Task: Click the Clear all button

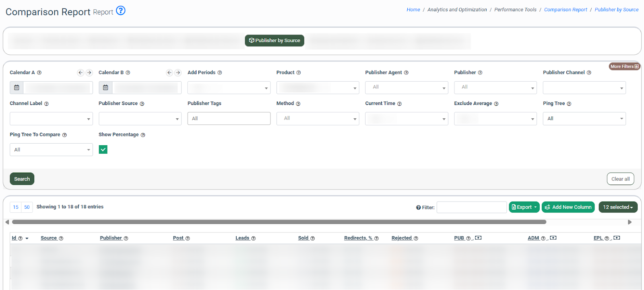Action: [620, 179]
